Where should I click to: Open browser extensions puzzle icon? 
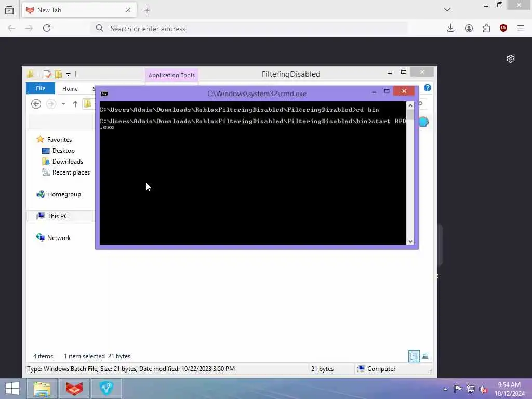coord(486,28)
